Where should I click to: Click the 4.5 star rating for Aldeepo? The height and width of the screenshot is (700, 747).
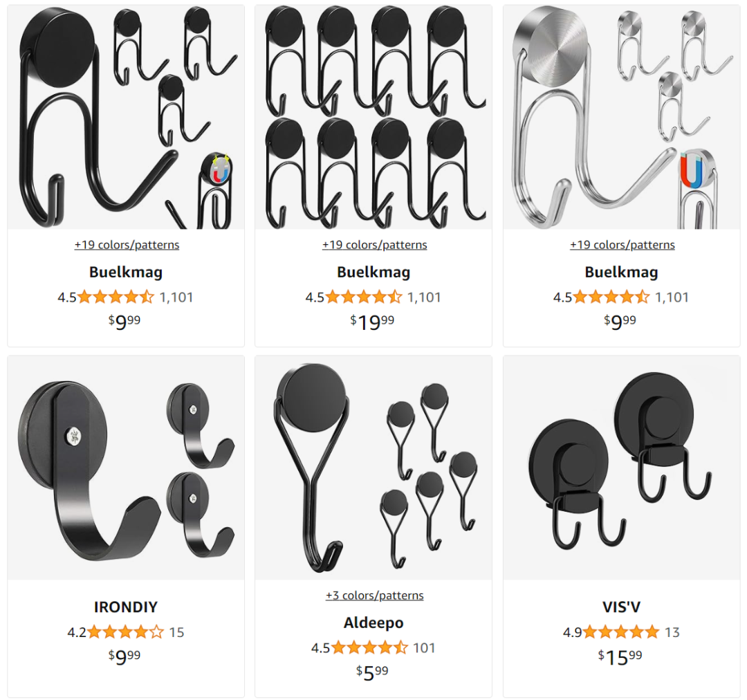click(360, 648)
